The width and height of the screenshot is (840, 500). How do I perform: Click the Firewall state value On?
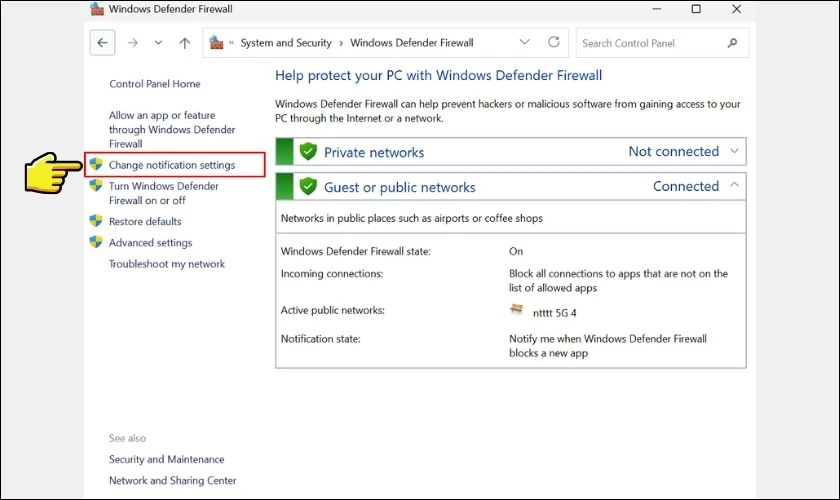516,251
